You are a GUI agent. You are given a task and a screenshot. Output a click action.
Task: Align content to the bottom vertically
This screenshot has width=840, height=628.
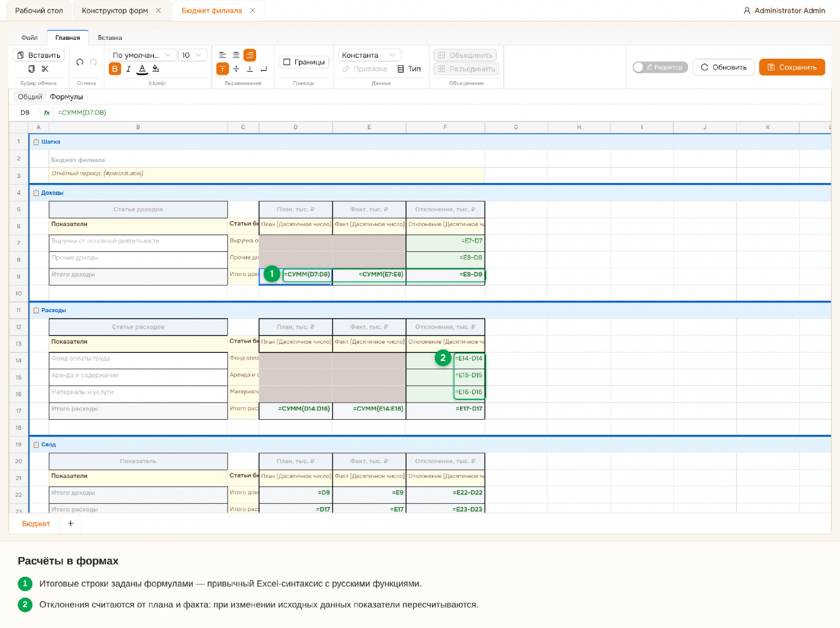click(x=250, y=69)
